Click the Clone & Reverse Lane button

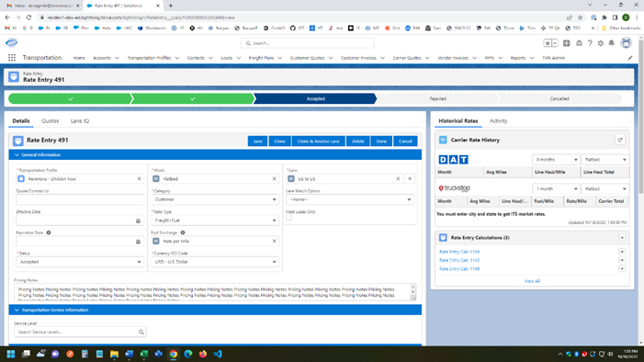point(318,141)
